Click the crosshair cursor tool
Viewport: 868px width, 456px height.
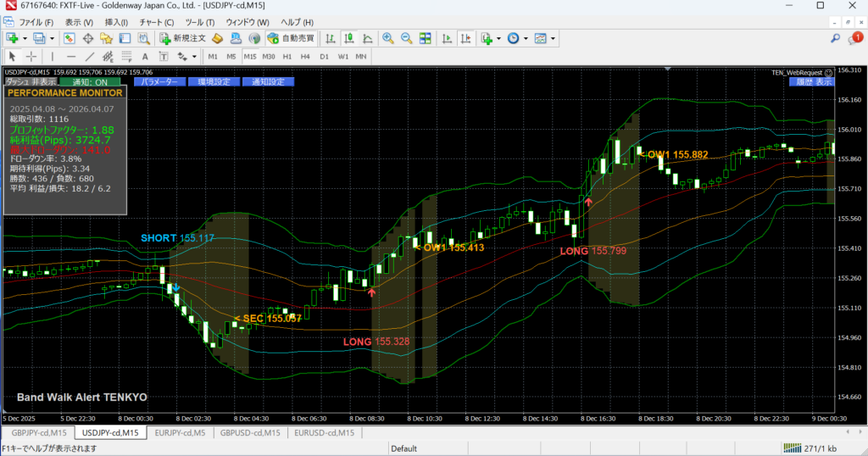pyautogui.click(x=31, y=56)
